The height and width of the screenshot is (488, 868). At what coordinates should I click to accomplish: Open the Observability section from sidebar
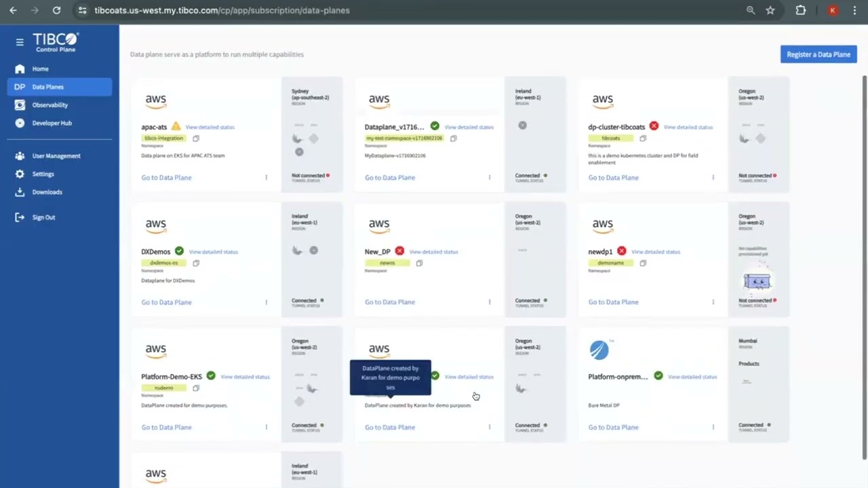(20, 104)
